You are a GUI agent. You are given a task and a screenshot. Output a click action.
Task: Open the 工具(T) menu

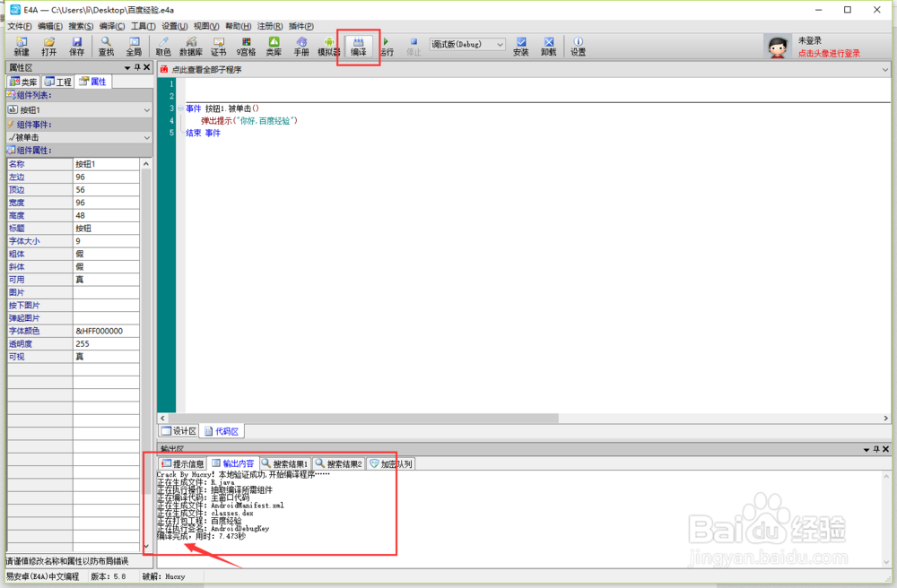pyautogui.click(x=143, y=26)
